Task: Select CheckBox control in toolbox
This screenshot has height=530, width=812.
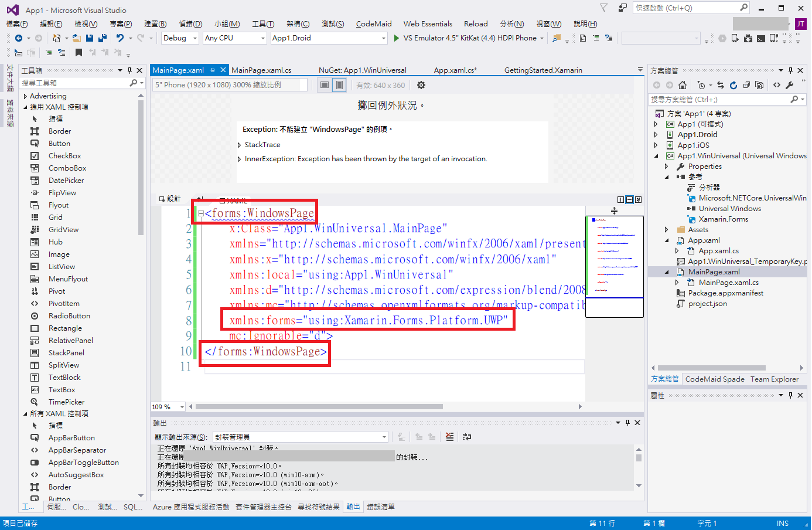Action: click(x=64, y=156)
